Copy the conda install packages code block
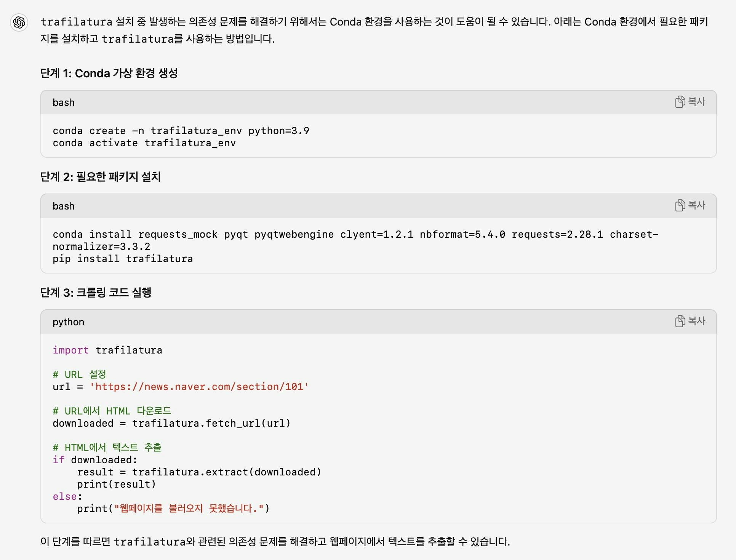 (x=690, y=205)
